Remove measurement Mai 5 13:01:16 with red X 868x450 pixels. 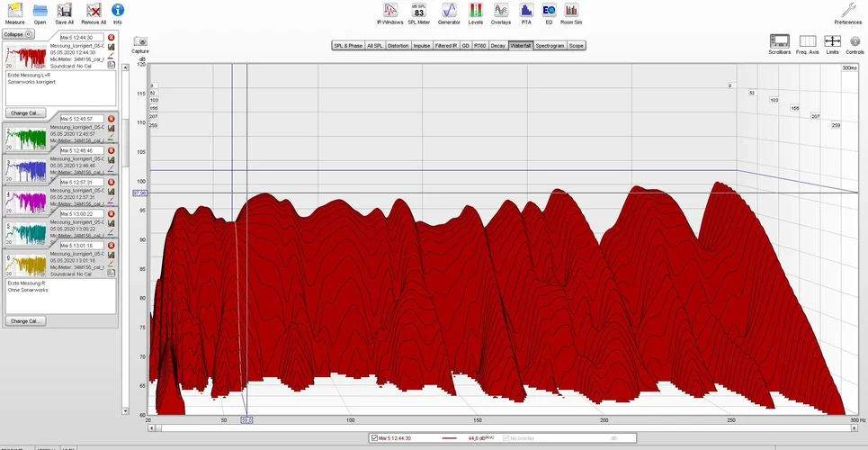(112, 245)
